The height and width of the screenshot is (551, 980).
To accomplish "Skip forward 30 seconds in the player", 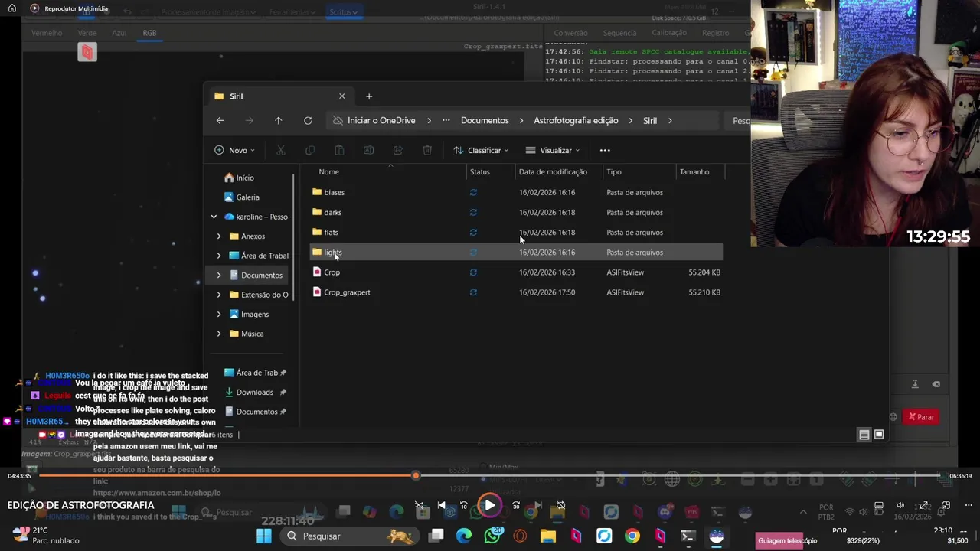I will tap(516, 506).
